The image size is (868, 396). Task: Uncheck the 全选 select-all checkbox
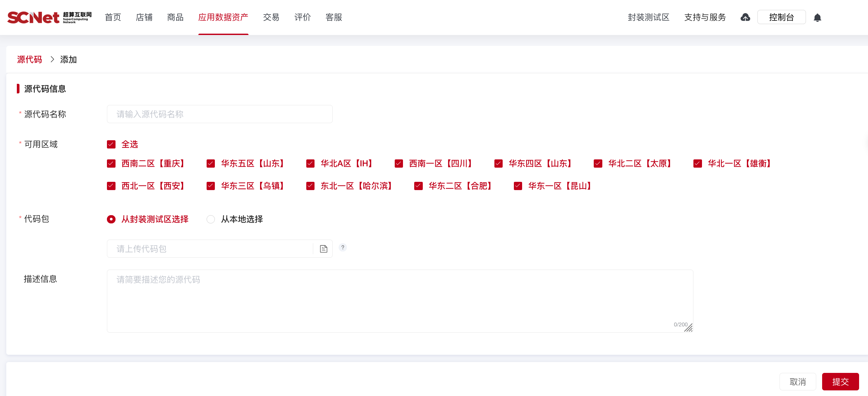click(x=111, y=145)
